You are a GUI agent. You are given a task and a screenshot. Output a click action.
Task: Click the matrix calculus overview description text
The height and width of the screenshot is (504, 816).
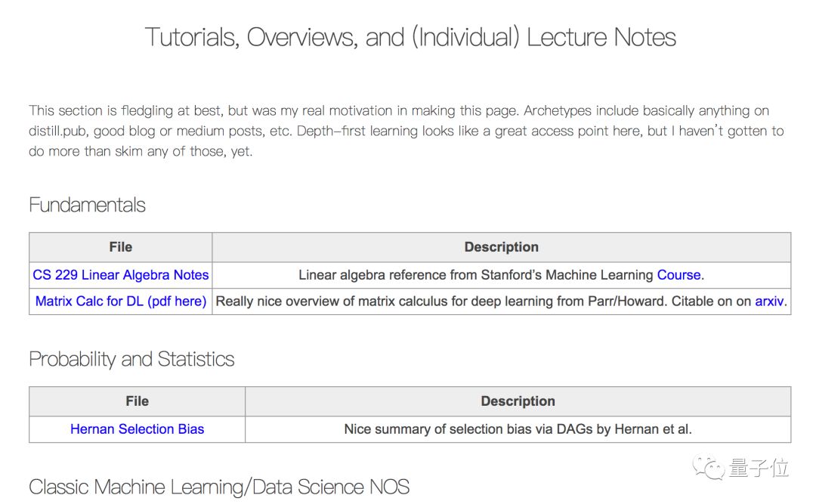point(501,301)
